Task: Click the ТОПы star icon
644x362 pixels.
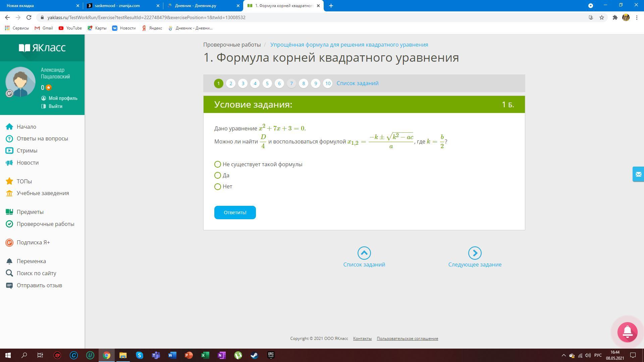Action: [x=9, y=181]
